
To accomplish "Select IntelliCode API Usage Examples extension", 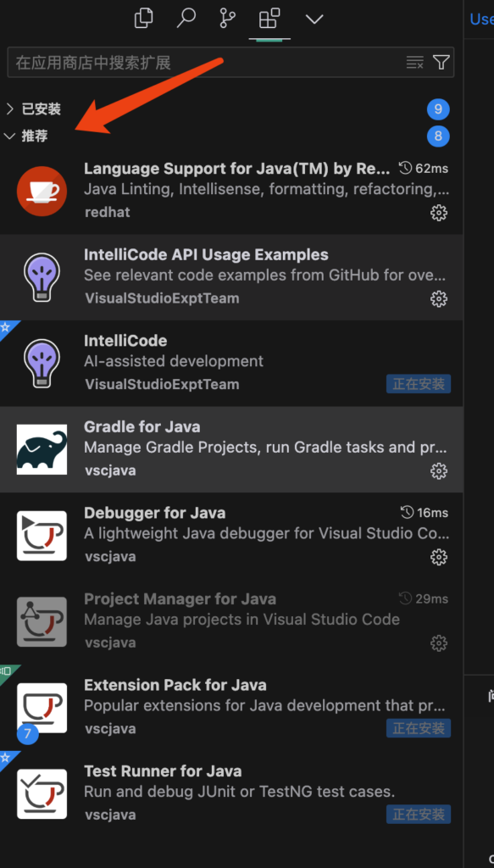I will coord(231,277).
